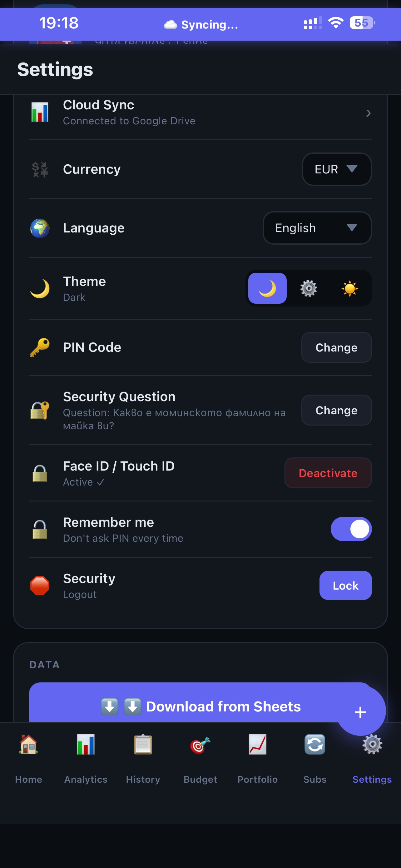Image resolution: width=401 pixels, height=868 pixels.
Task: Deactivate Face ID / Touch ID
Action: (328, 473)
